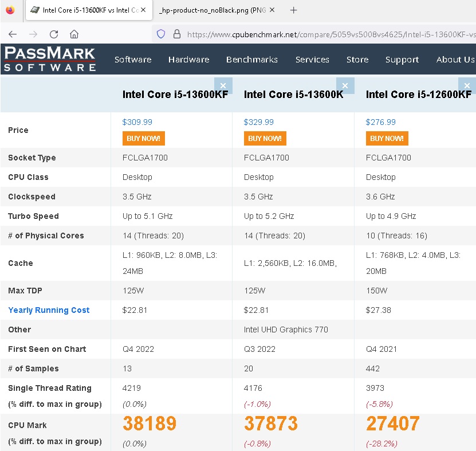Image resolution: width=476 pixels, height=451 pixels.
Task: Click the (-28.2%) CPU Mark difference
Action: click(381, 444)
